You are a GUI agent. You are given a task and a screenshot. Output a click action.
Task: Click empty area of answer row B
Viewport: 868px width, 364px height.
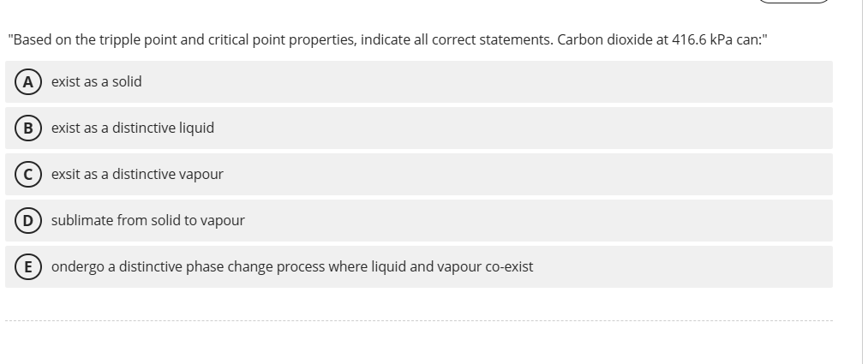[514, 128]
